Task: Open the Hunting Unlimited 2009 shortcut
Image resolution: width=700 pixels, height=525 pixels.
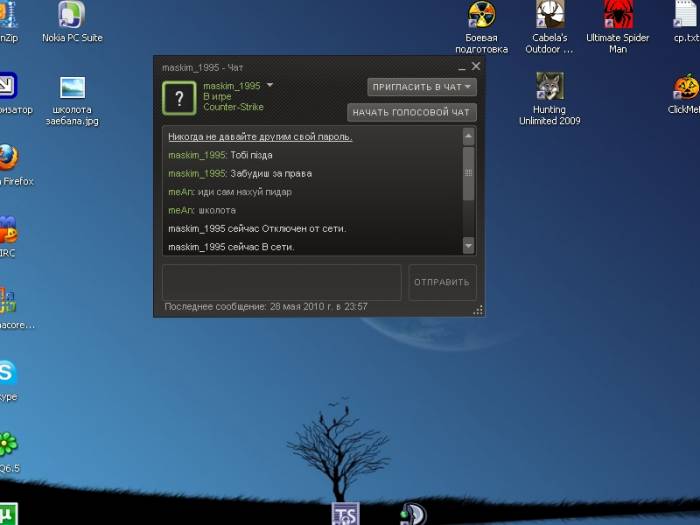Action: pyautogui.click(x=549, y=86)
